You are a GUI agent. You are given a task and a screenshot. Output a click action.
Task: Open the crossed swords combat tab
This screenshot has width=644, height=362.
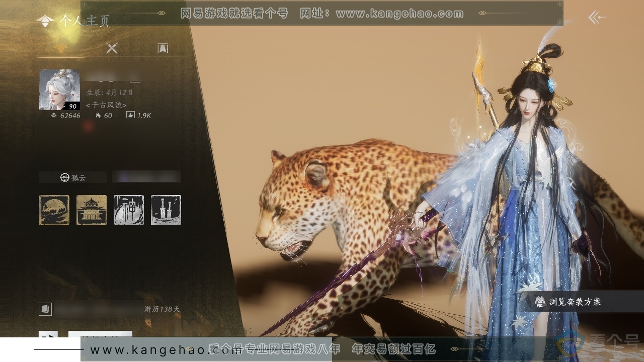[112, 48]
